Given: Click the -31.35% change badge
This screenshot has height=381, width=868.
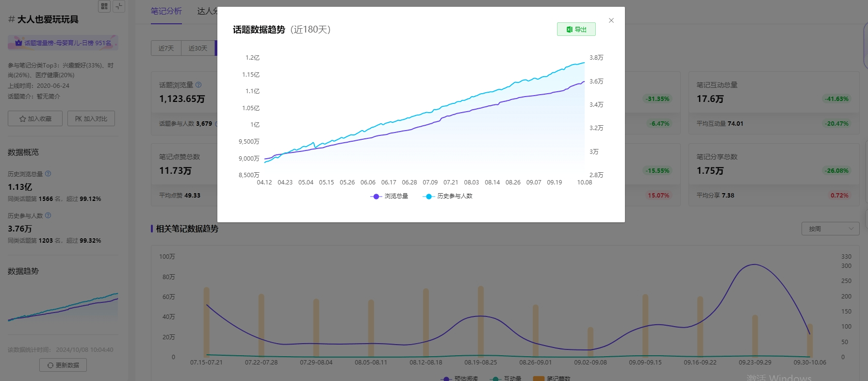Looking at the screenshot, I should (x=657, y=99).
